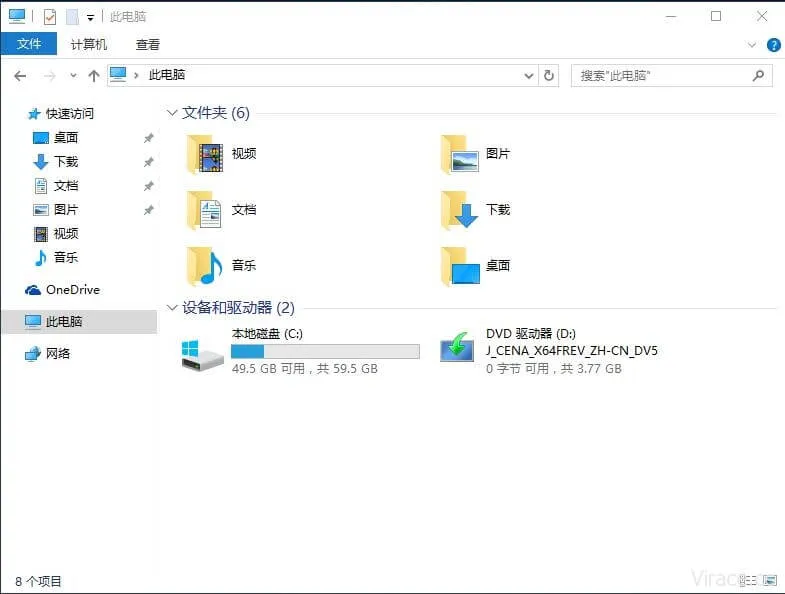Click the search magnifier icon
Viewport: 785px width, 594px height.
[x=758, y=76]
